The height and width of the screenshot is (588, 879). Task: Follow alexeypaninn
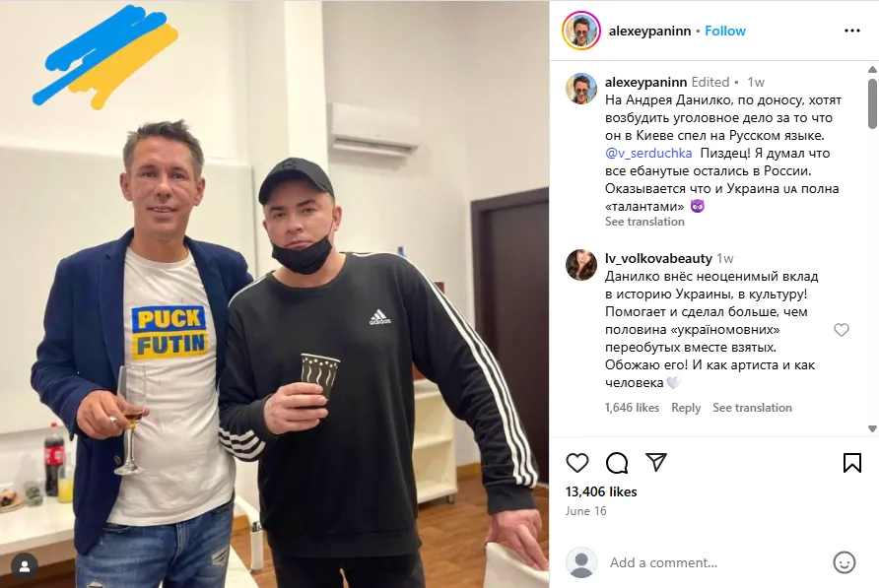click(725, 31)
